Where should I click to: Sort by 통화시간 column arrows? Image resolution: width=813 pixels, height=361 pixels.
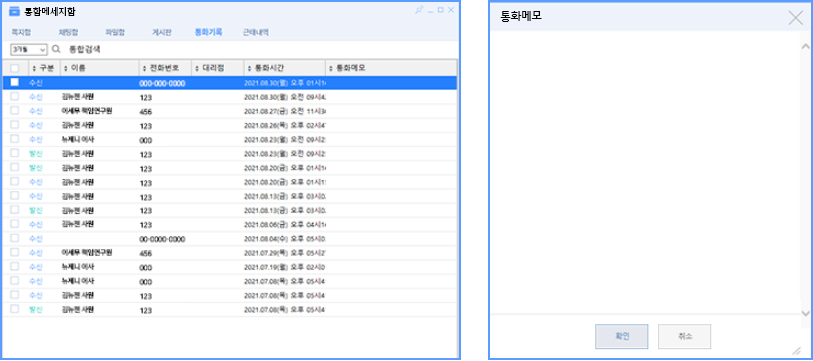pyautogui.click(x=249, y=68)
